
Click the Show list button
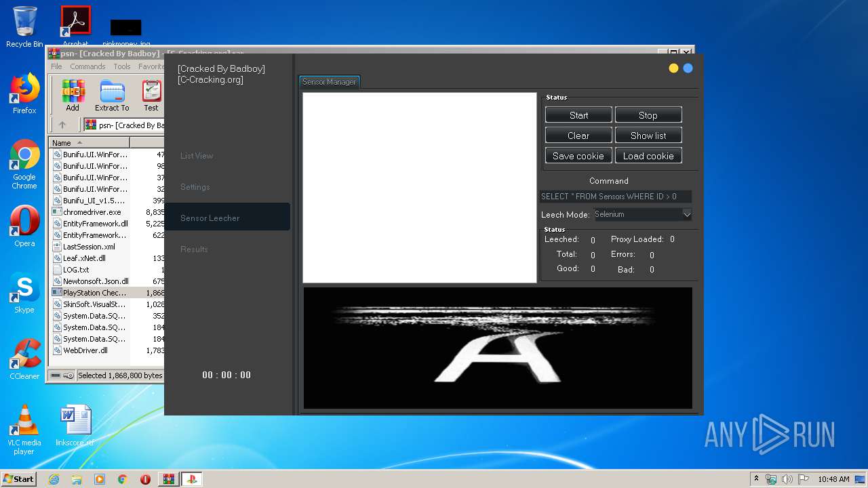(x=648, y=136)
